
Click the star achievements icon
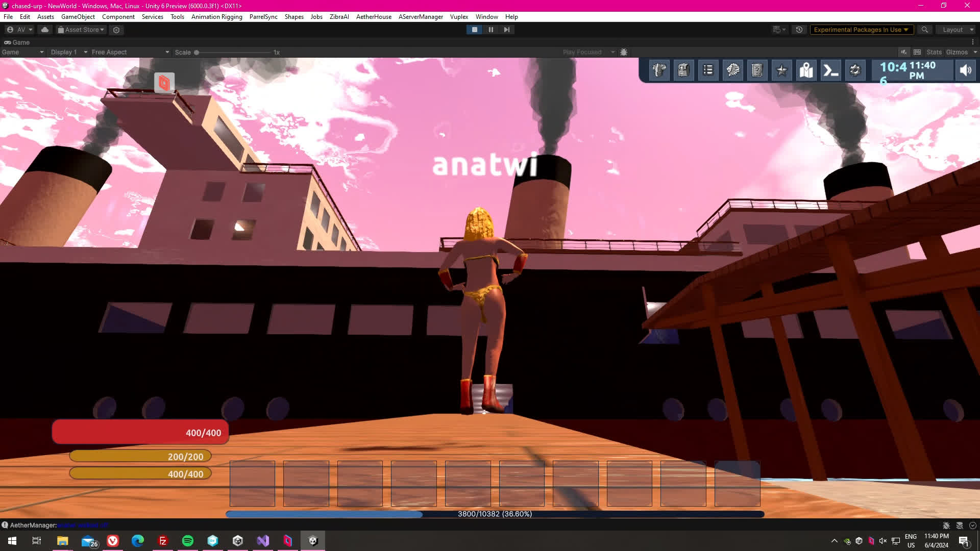pos(781,70)
